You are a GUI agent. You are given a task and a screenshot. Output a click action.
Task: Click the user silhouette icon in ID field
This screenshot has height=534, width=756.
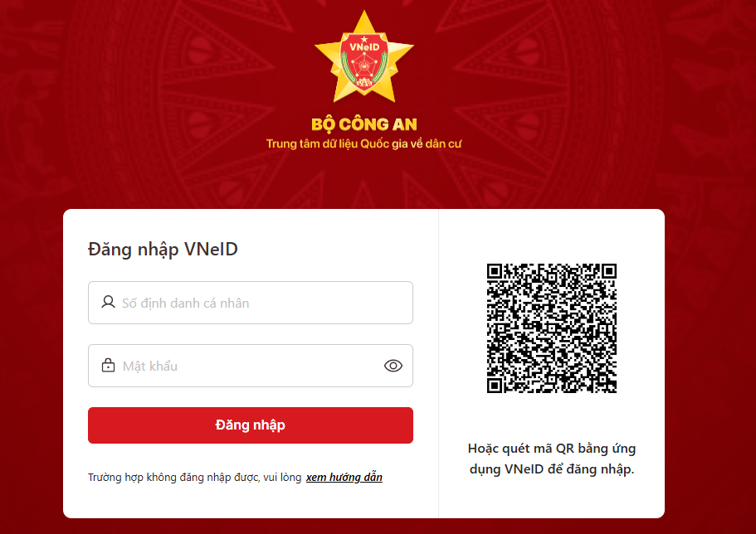click(108, 302)
